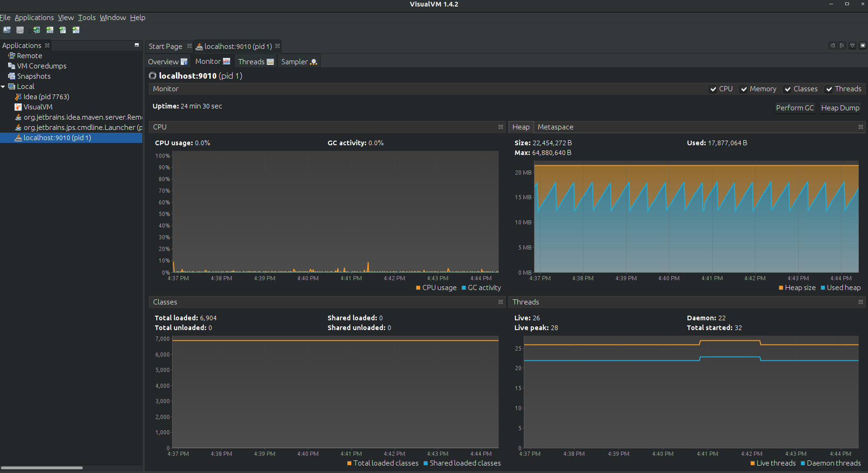Select the VM Coredumps node
This screenshot has height=473, width=868.
tap(41, 66)
